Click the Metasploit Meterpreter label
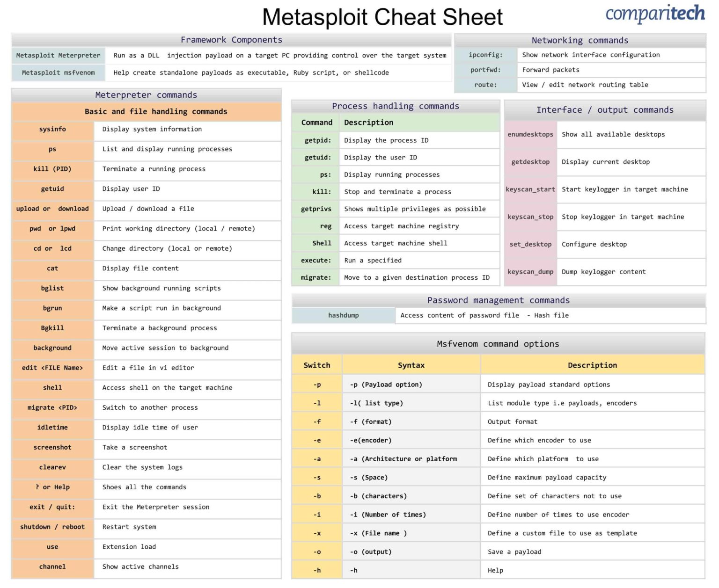719x588 pixels. pos(58,55)
